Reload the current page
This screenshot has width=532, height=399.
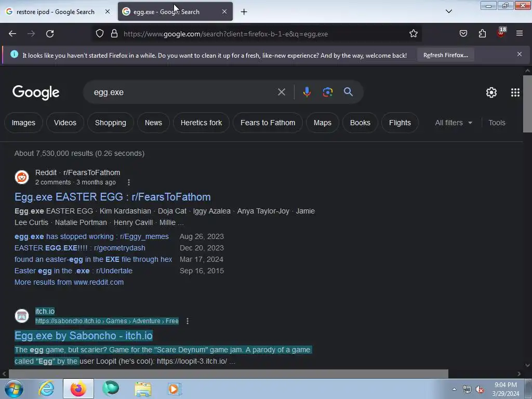50,34
